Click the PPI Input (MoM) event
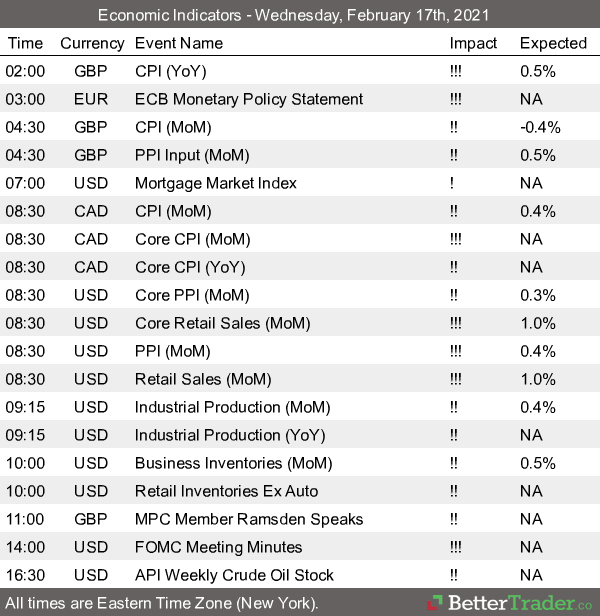 (x=192, y=155)
